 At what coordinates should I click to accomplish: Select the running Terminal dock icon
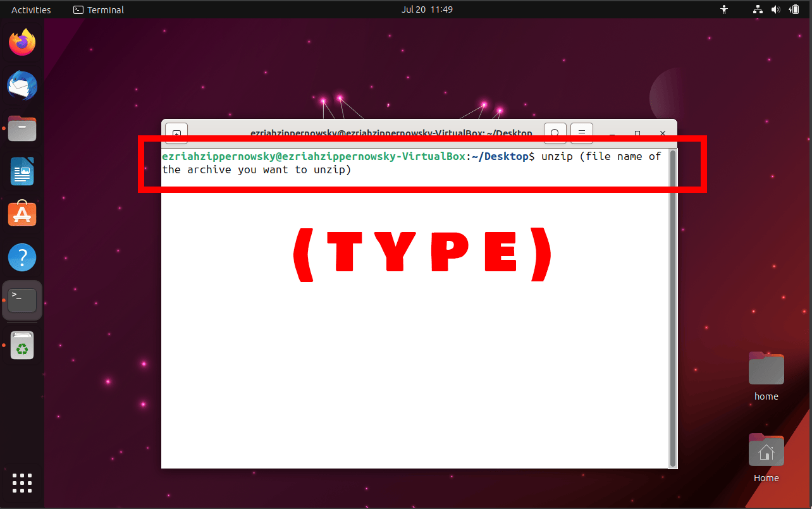[x=22, y=300]
